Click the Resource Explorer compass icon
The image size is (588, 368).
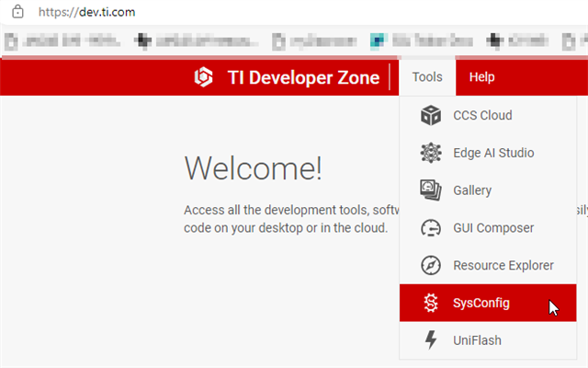coord(431,265)
